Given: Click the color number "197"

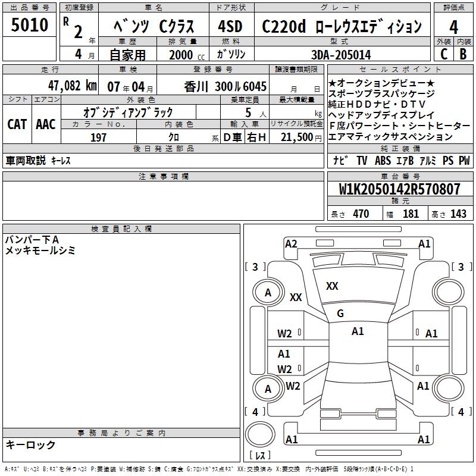Looking at the screenshot, I should pyautogui.click(x=98, y=137).
